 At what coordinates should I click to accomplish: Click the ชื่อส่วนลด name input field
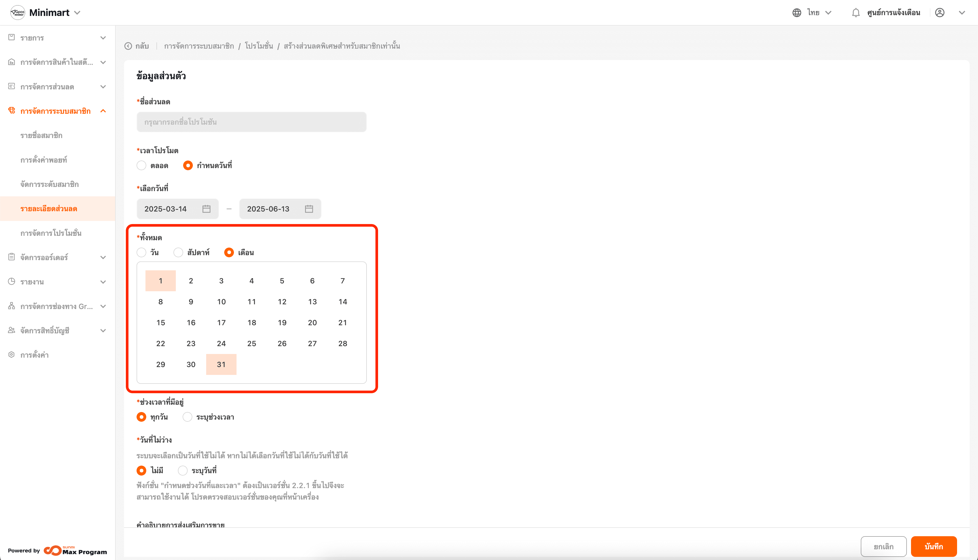click(x=251, y=122)
